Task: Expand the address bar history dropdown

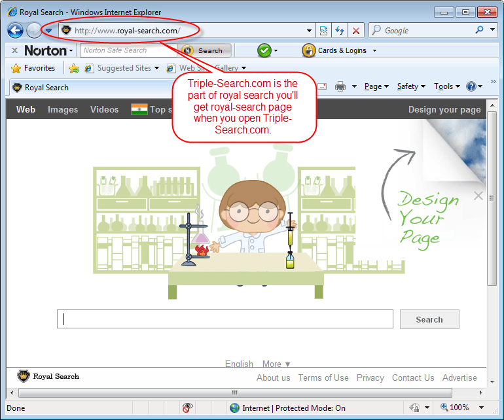Action: 309,31
